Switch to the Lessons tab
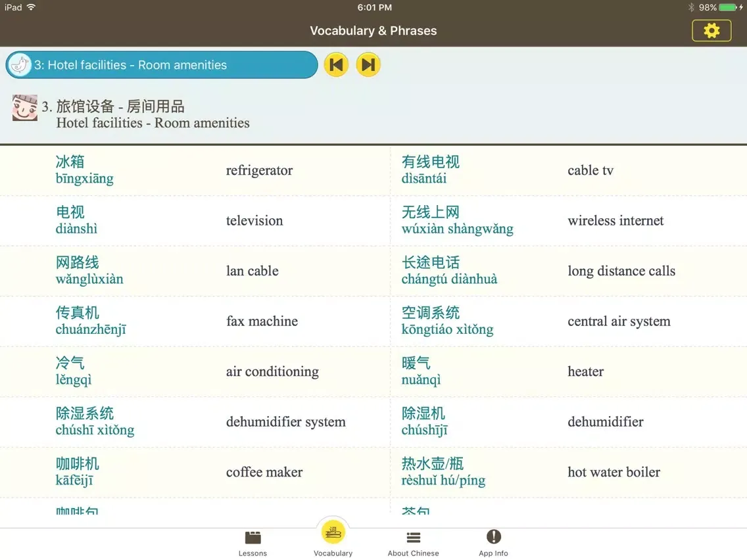 253,544
